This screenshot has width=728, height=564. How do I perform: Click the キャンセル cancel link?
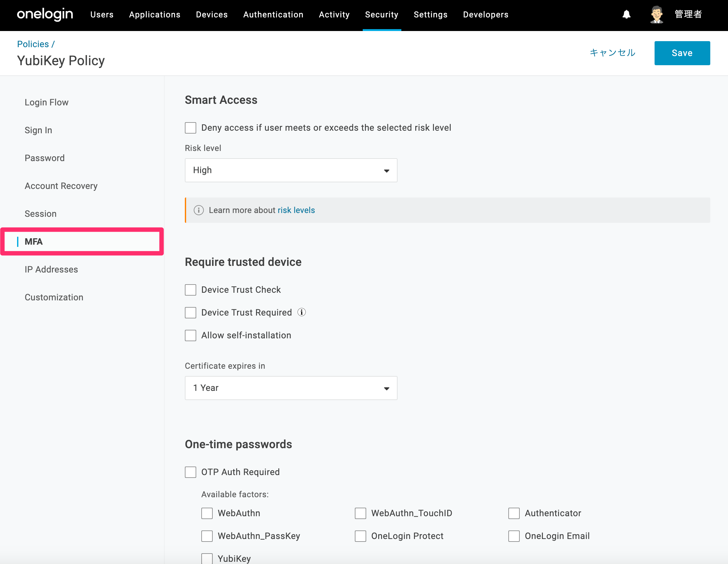pos(613,53)
